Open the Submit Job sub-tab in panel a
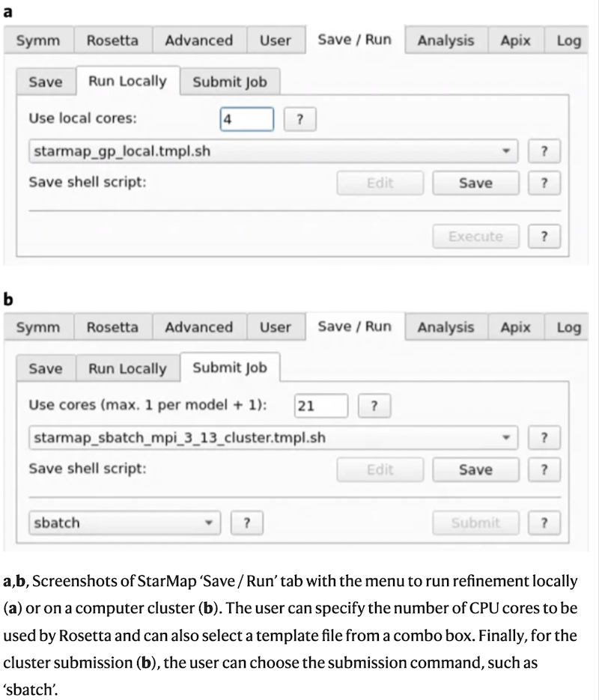 229,82
